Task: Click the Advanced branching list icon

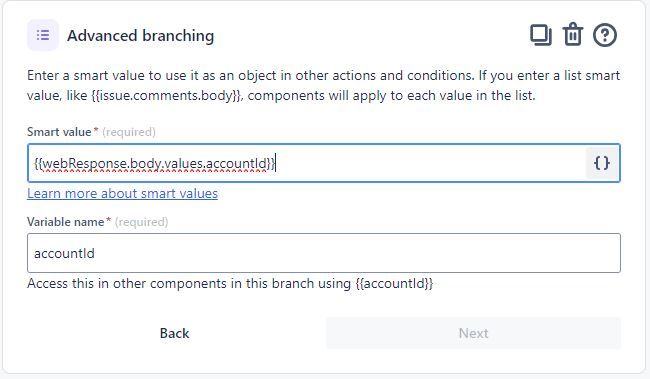Action: pos(43,35)
